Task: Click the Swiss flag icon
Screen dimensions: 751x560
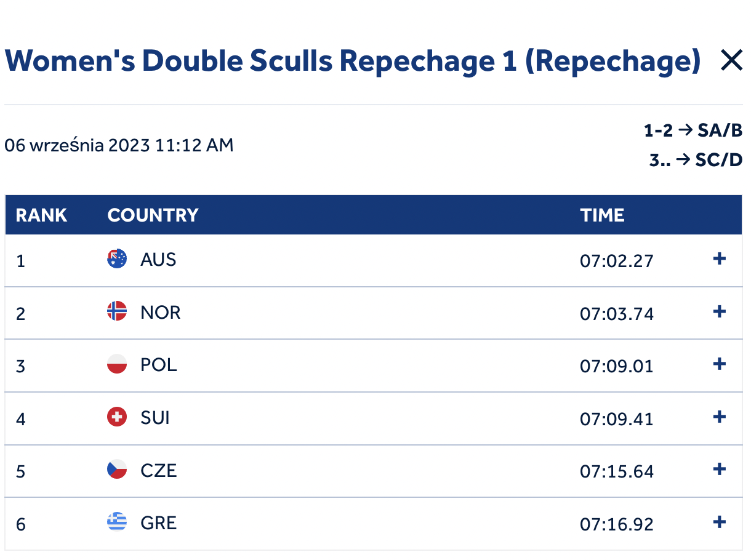Action: coord(117,417)
